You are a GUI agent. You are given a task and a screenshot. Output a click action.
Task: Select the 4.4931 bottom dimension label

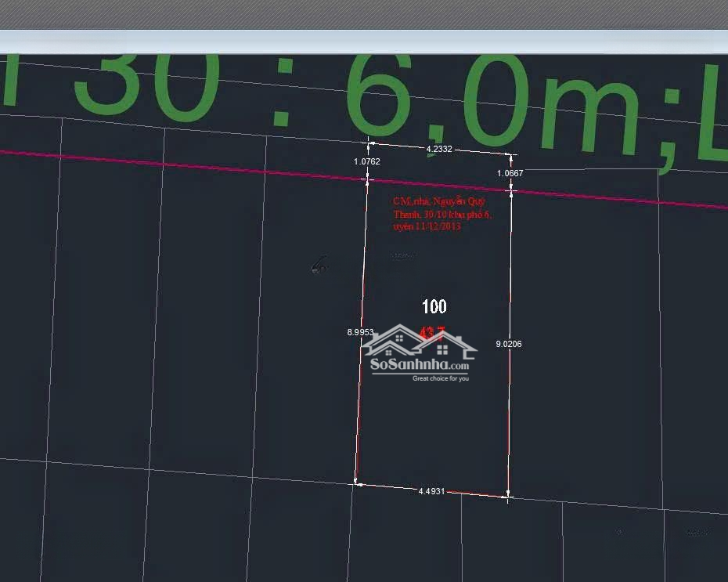[x=431, y=491]
